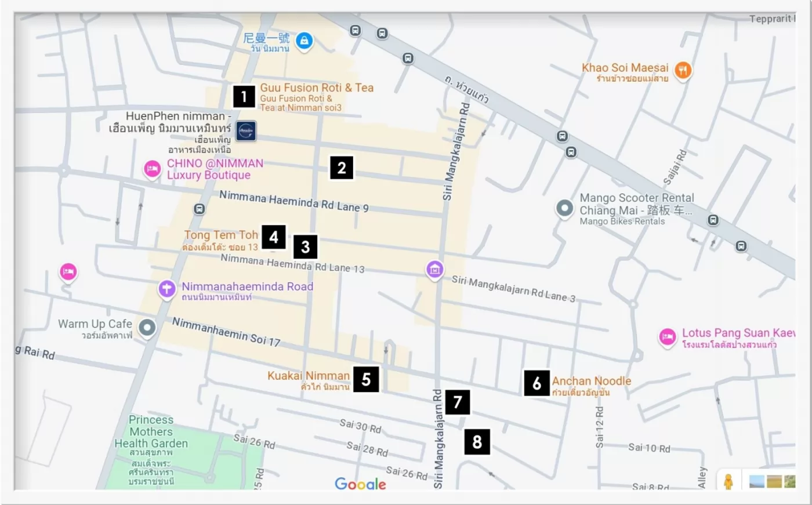Click the Google logo at the bottom

(x=360, y=484)
